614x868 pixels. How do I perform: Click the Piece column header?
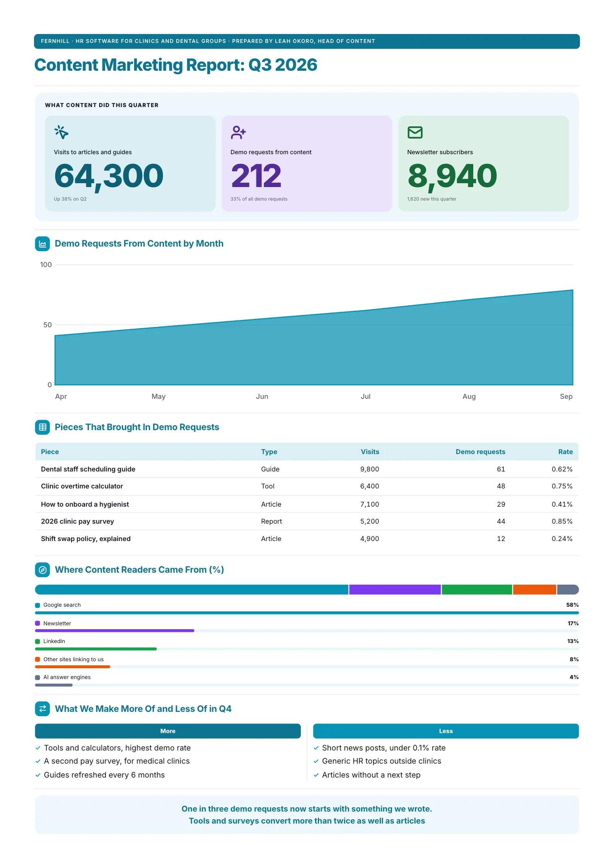click(50, 452)
